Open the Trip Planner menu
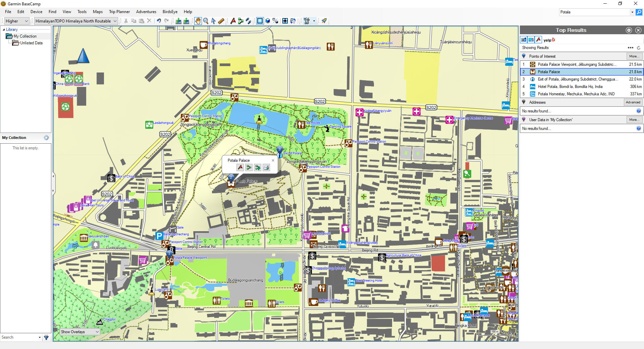The height and width of the screenshot is (349, 644). click(x=119, y=12)
